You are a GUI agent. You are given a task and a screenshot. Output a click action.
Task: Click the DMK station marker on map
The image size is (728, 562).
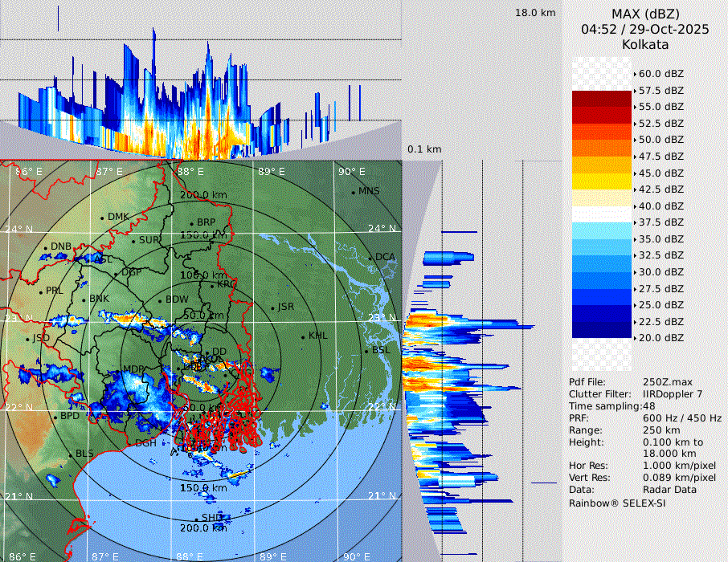[102, 218]
